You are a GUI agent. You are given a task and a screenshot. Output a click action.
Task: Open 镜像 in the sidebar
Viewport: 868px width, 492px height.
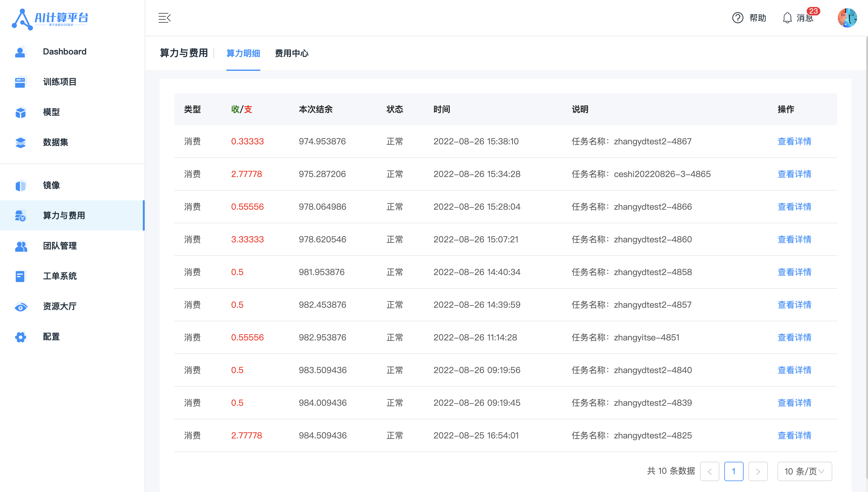tap(72, 185)
